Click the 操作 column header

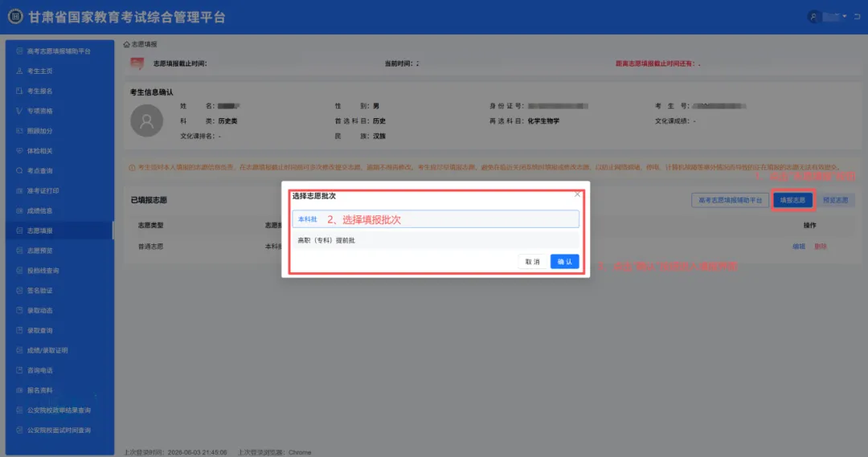[x=809, y=225]
